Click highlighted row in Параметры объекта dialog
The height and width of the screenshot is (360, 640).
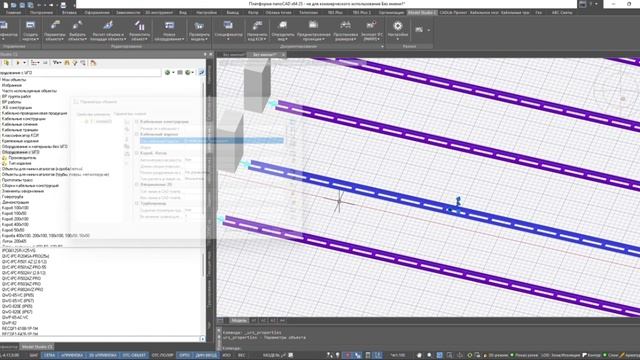click(211, 140)
